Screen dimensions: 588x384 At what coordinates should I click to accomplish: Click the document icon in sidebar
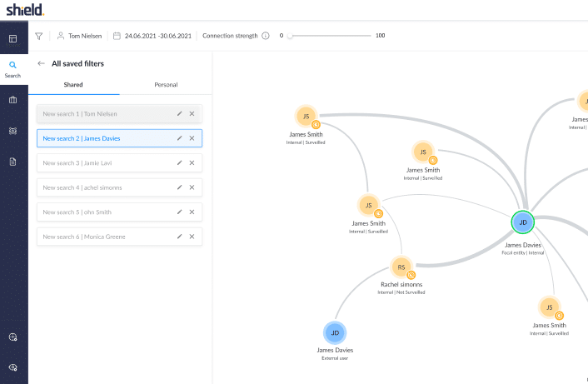13,162
